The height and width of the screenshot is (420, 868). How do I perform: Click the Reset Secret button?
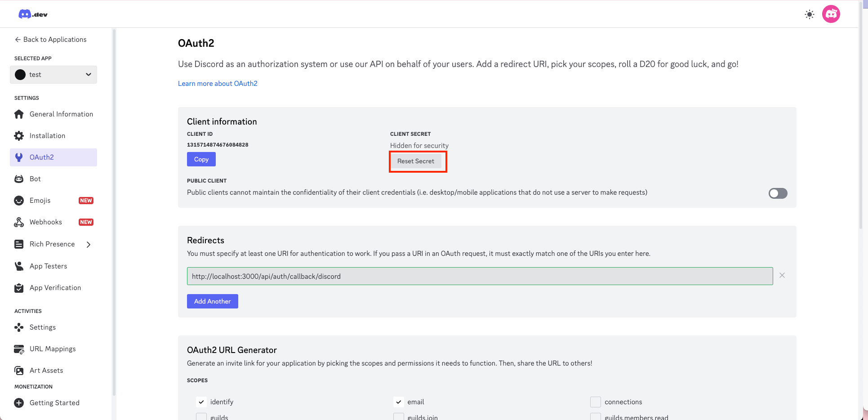[x=416, y=161]
